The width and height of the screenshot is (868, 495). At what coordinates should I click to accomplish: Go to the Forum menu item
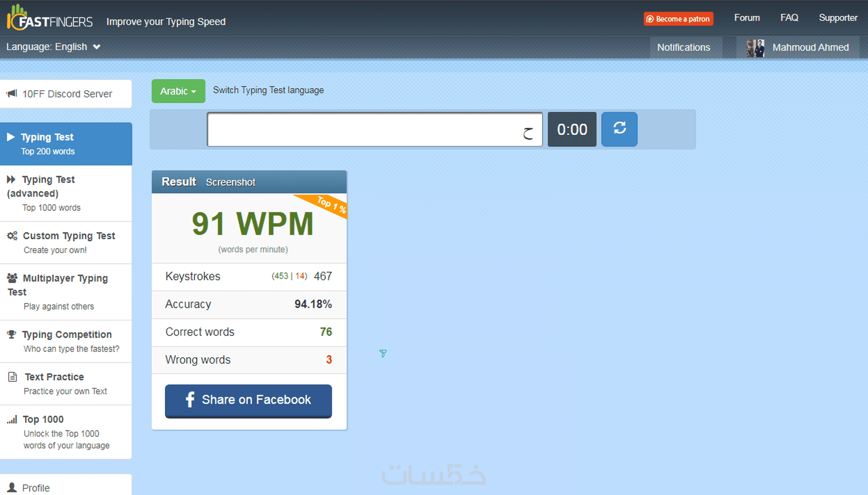(x=747, y=18)
